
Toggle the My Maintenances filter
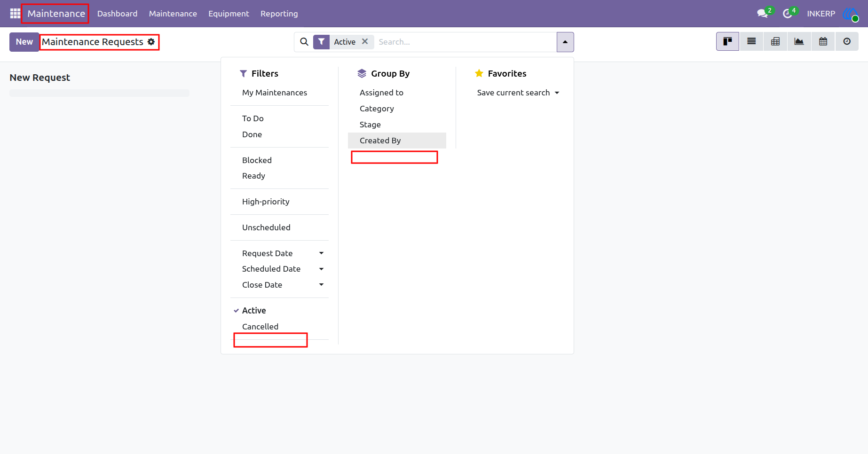[279, 93]
